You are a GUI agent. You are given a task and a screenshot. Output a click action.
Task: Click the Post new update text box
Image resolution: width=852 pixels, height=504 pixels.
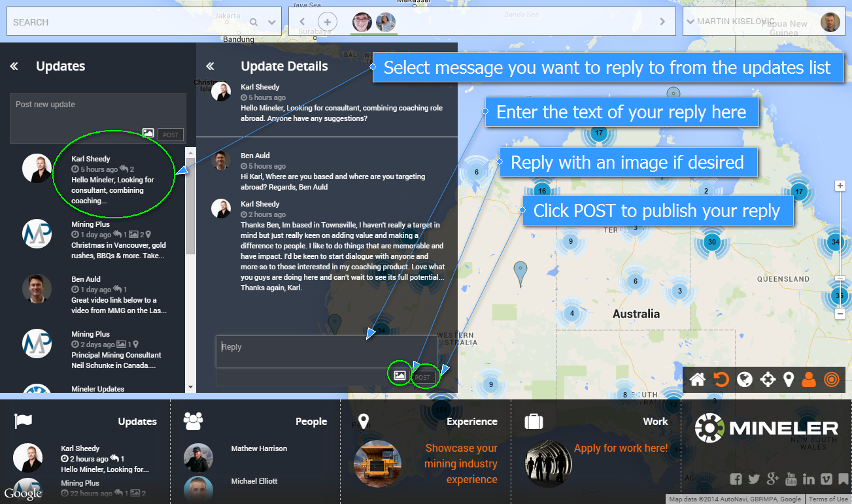coord(98,111)
